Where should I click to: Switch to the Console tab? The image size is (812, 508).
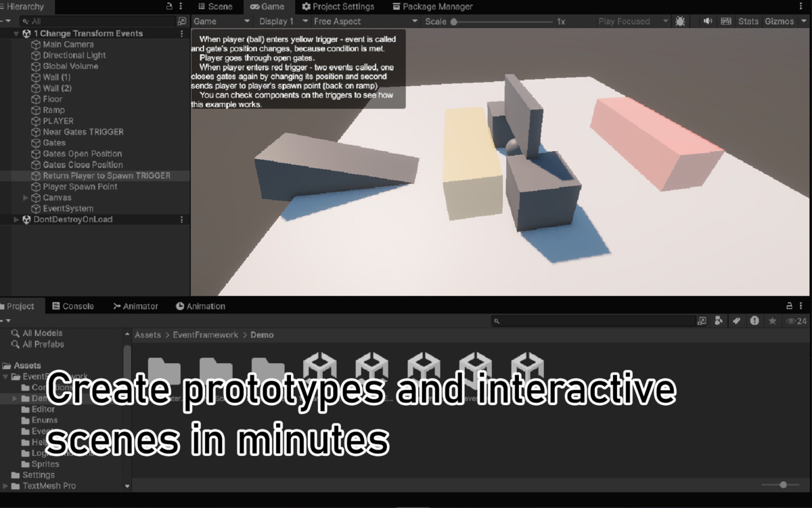73,306
